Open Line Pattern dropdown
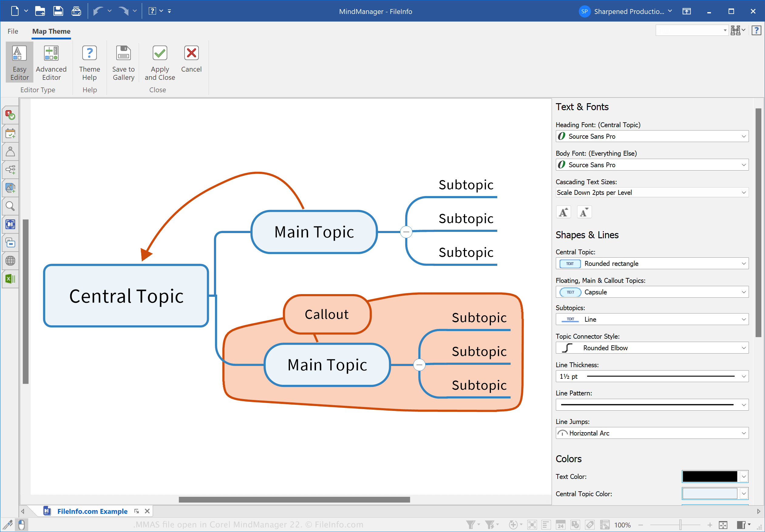 pos(652,405)
